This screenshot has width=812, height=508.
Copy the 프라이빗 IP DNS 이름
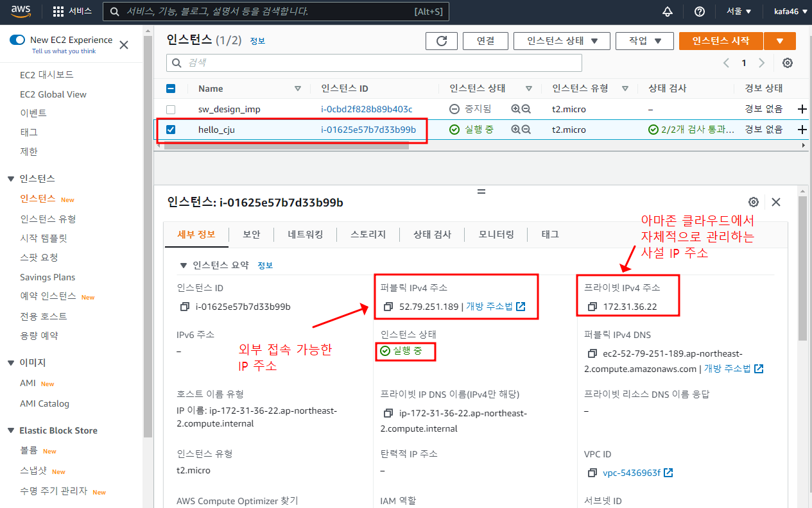388,413
